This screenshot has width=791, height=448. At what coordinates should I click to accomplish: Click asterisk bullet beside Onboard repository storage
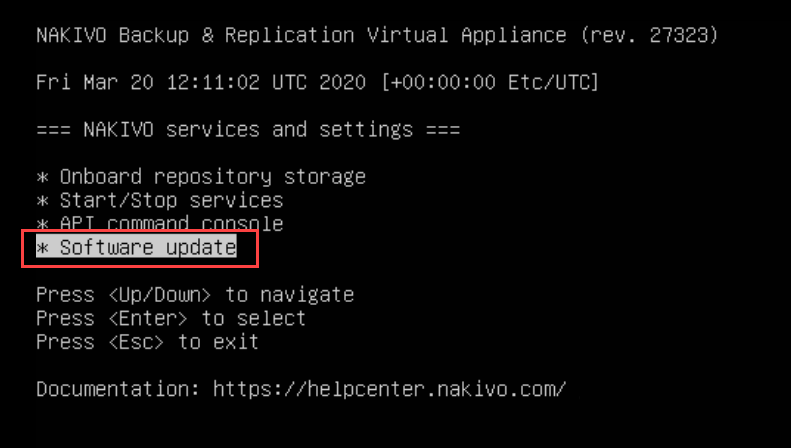point(42,177)
